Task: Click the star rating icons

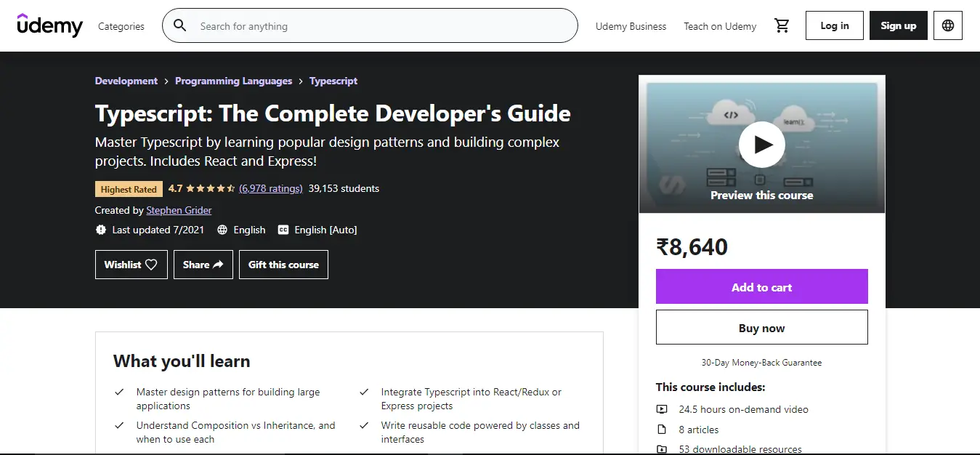Action: pyautogui.click(x=211, y=188)
